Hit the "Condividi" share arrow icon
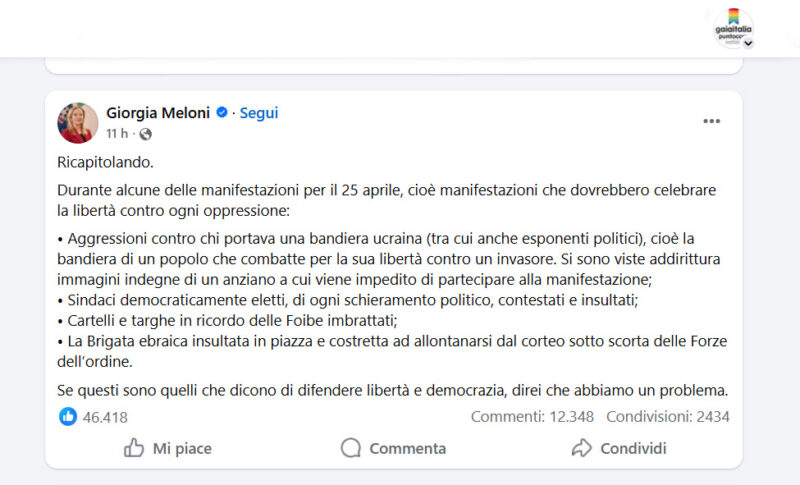 pyautogui.click(x=582, y=448)
